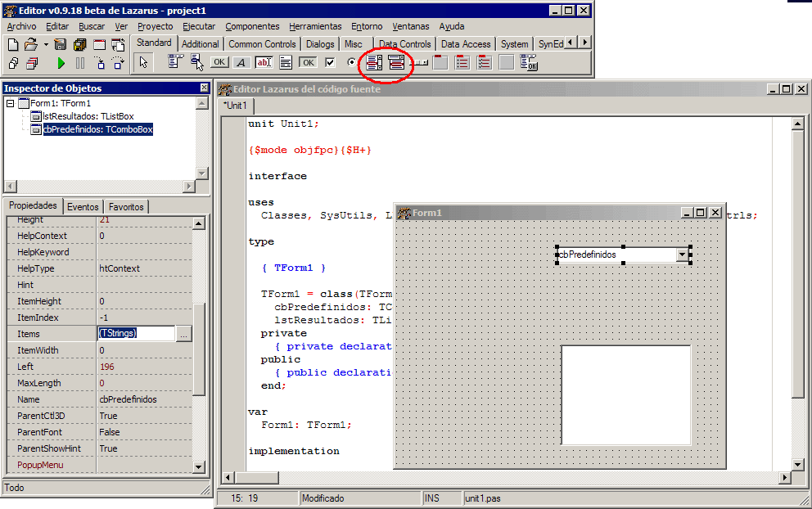Click the View Units icon
This screenshot has height=509, width=812.
pos(13,63)
